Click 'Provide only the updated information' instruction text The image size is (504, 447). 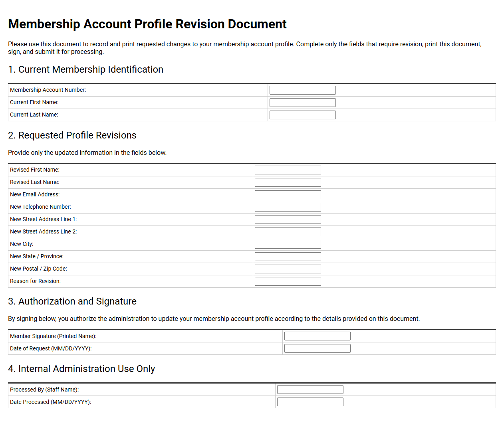(x=87, y=153)
